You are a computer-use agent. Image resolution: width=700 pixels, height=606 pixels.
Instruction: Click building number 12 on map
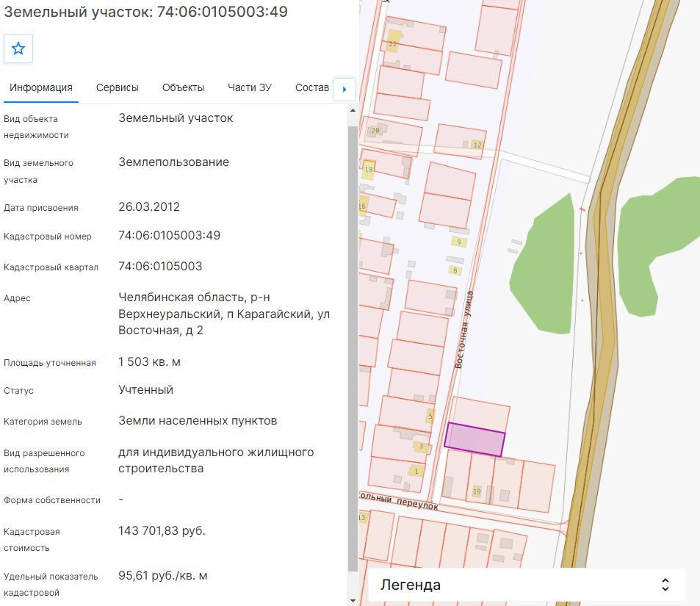click(x=477, y=145)
